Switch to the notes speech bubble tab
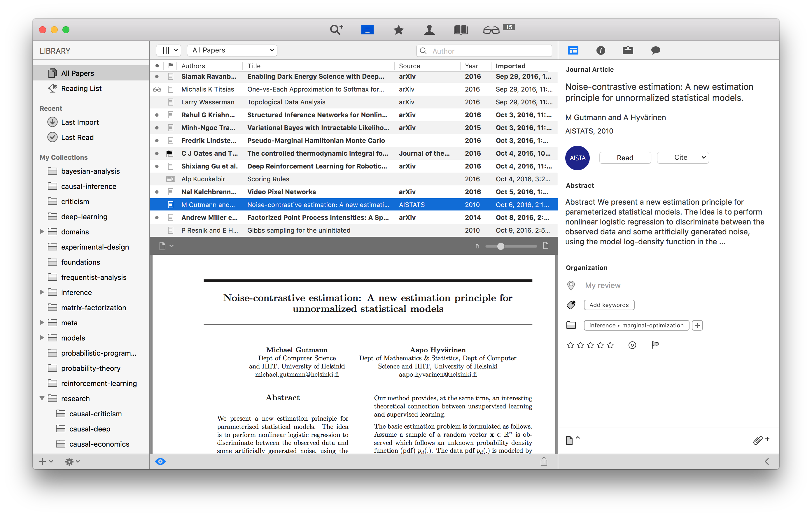 [x=655, y=50]
